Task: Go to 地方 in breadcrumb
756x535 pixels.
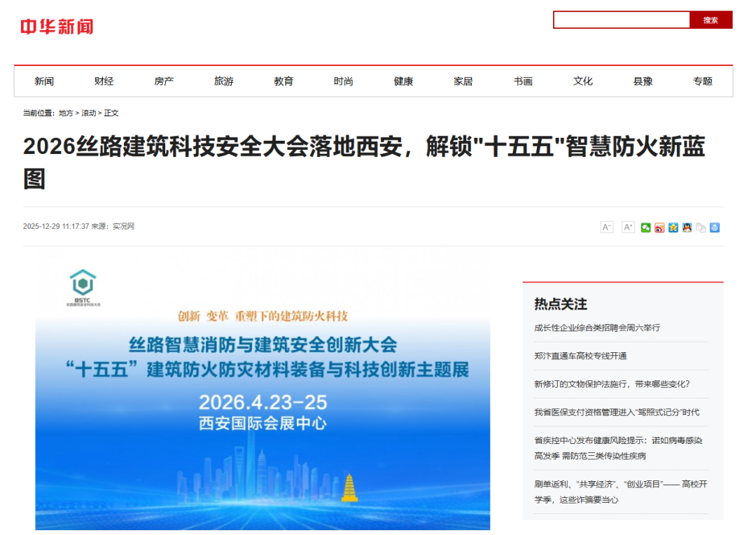Action: (x=66, y=113)
